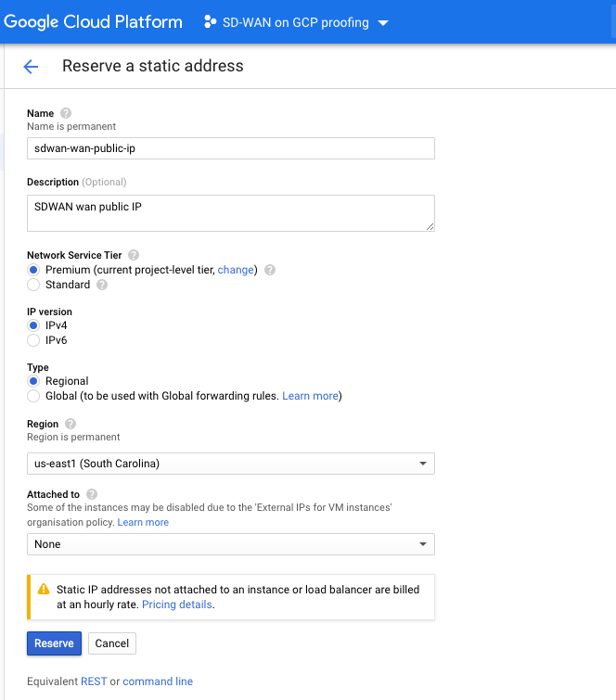Click the Name input field
Image resolution: width=616 pixels, height=700 pixels.
click(230, 148)
